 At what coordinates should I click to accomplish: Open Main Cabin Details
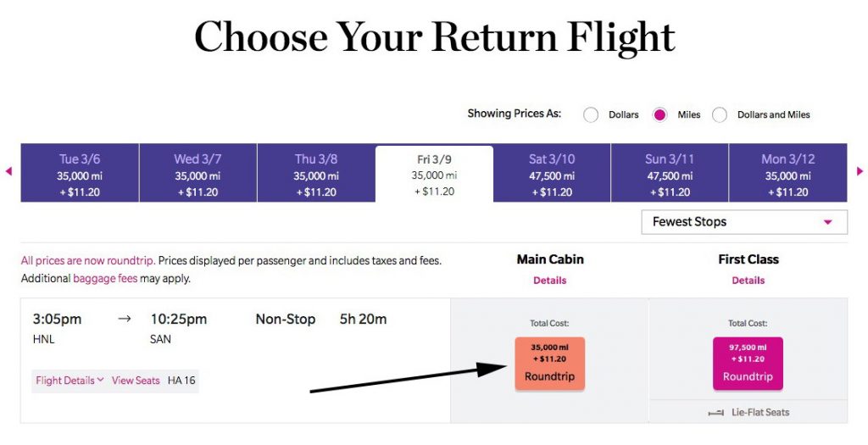pyautogui.click(x=549, y=280)
